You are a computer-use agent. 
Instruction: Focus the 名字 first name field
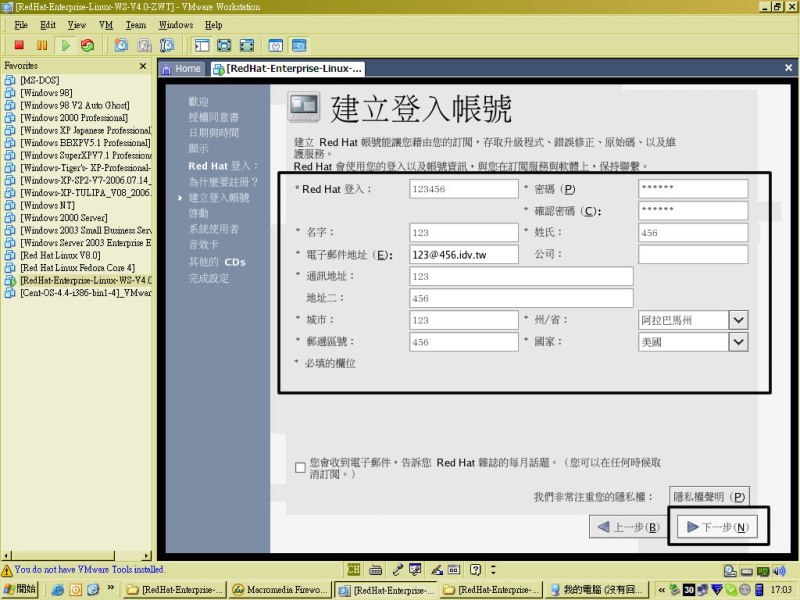(x=463, y=233)
